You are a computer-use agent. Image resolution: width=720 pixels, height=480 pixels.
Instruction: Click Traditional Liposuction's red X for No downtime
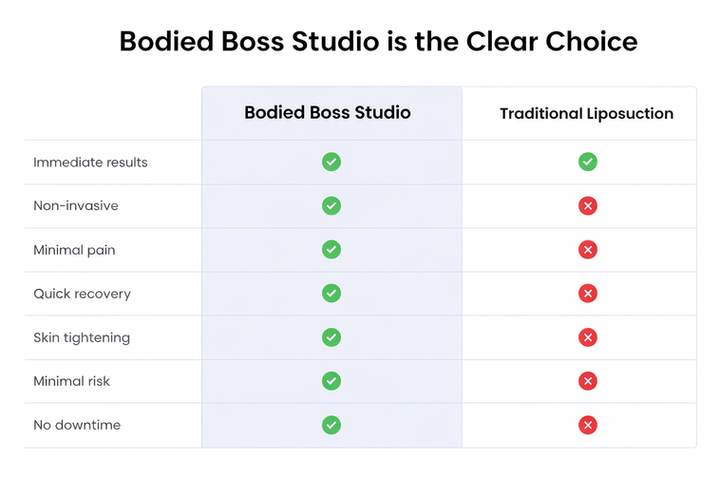[588, 425]
